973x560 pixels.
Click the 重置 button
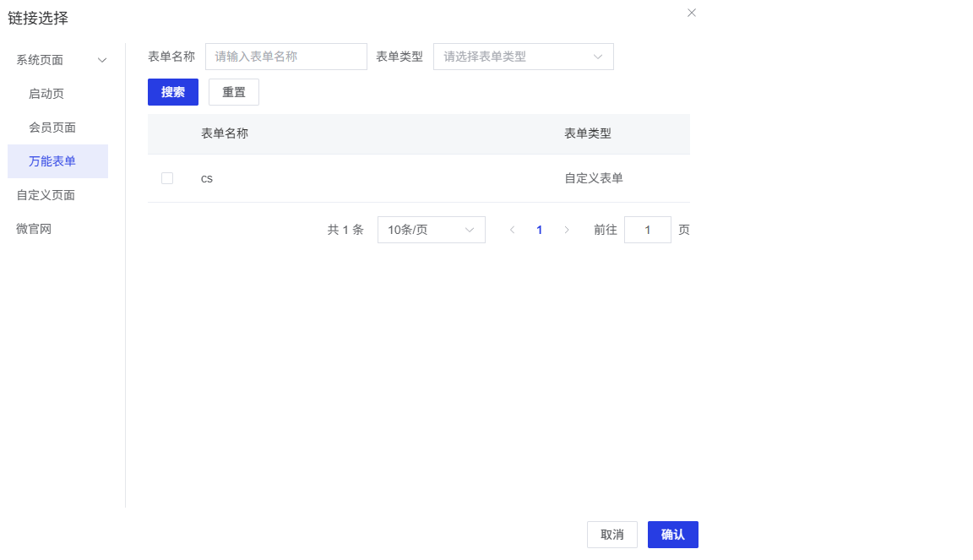[x=234, y=92]
